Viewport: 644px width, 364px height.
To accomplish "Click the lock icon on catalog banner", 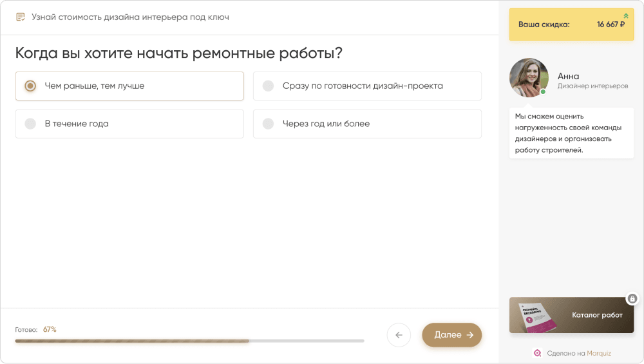I will tap(632, 299).
